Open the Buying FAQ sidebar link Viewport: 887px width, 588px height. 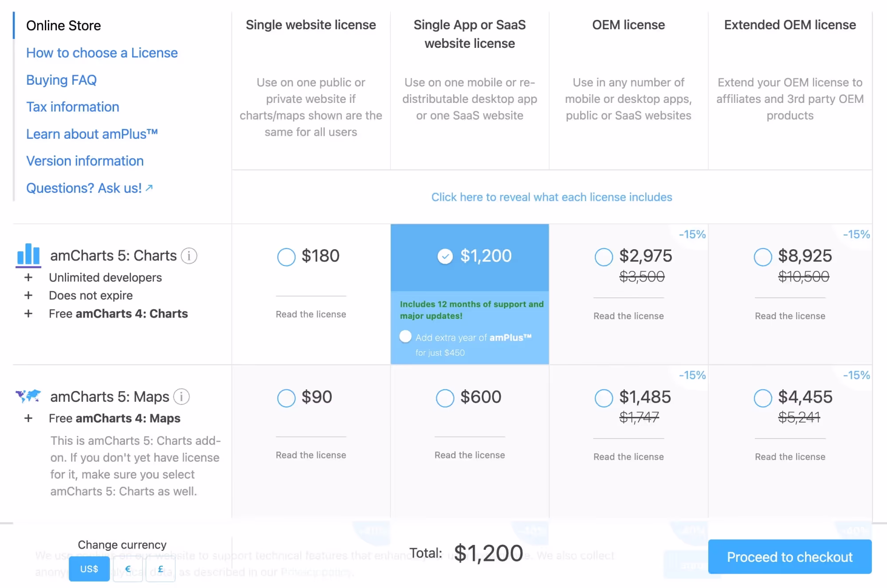(x=61, y=80)
